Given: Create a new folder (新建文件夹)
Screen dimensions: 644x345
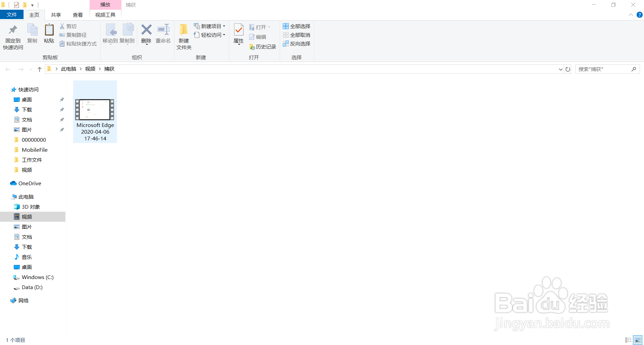Looking at the screenshot, I should (x=184, y=37).
